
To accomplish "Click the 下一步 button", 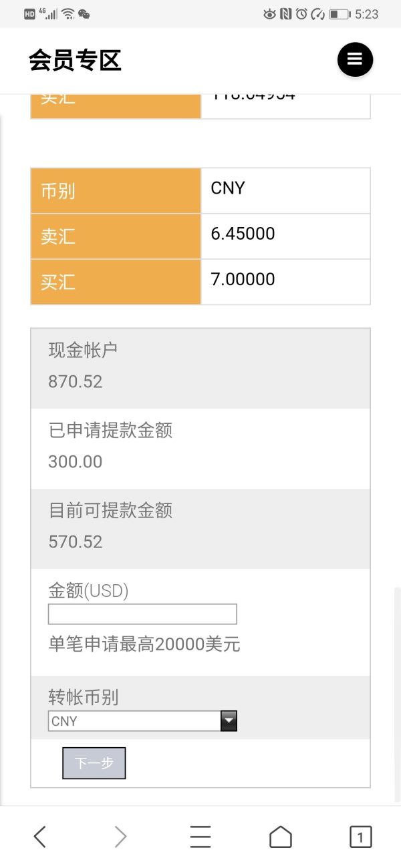I will (x=94, y=763).
